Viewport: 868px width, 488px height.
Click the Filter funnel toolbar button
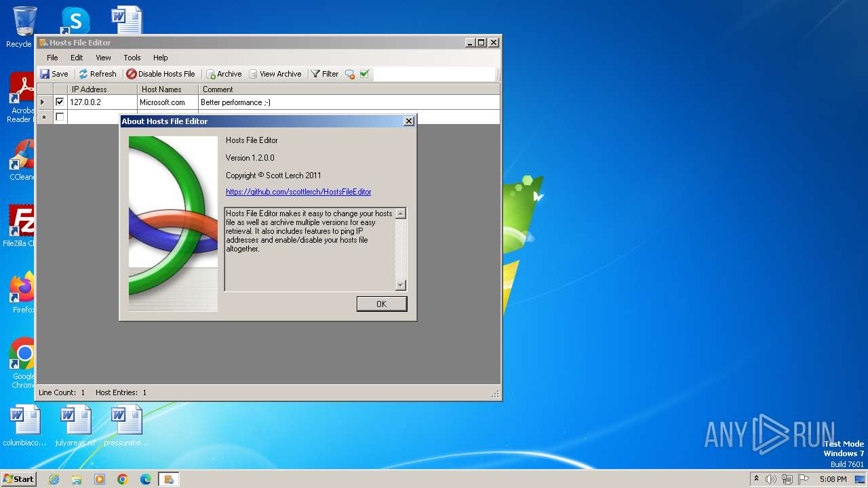point(325,74)
